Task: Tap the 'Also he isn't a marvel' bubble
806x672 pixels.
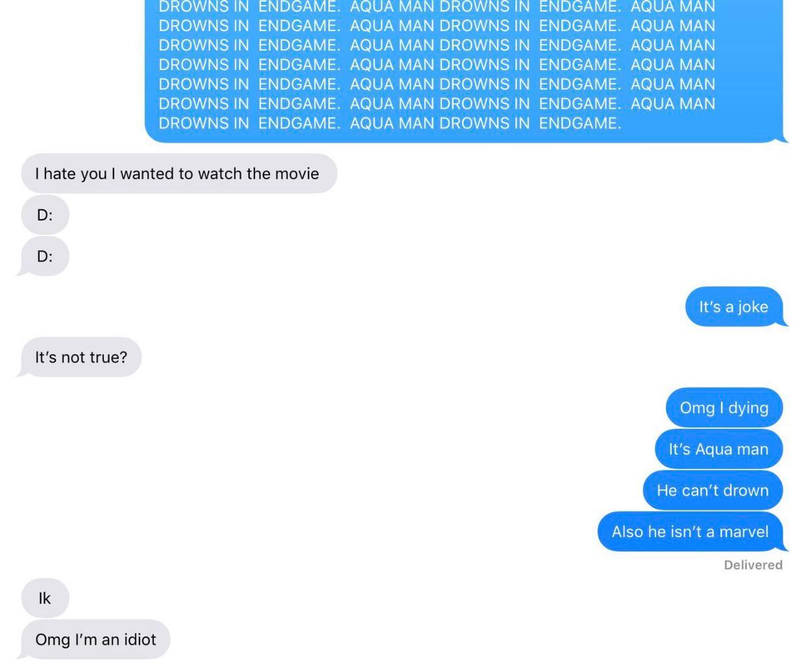Action: click(692, 532)
